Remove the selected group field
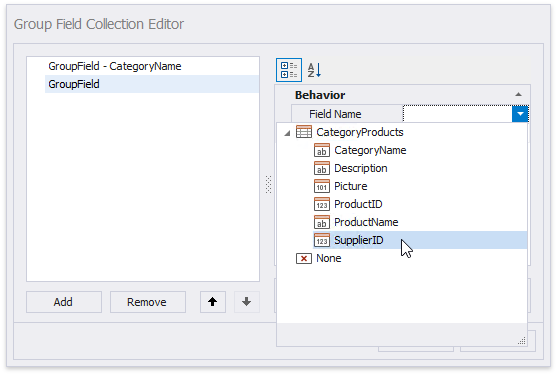This screenshot has height=375, width=557. coord(148,302)
